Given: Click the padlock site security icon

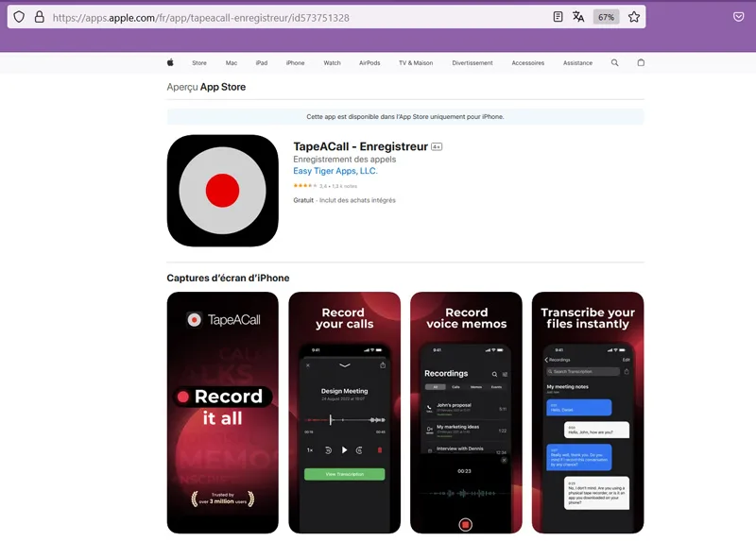Looking at the screenshot, I should pos(40,17).
